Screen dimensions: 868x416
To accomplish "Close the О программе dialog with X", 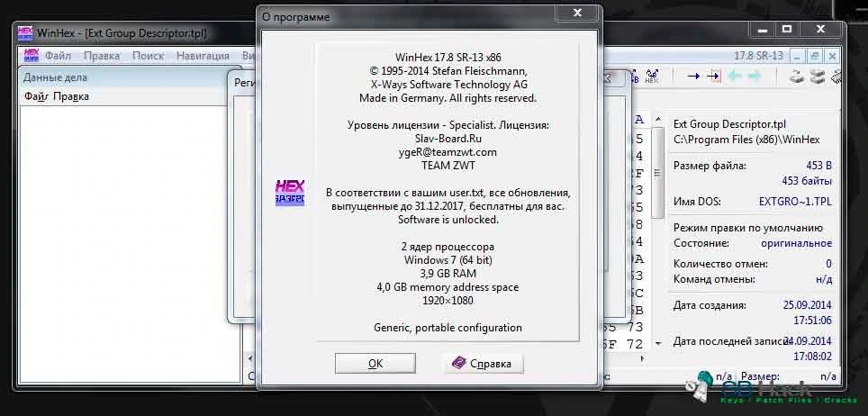I will (x=577, y=13).
